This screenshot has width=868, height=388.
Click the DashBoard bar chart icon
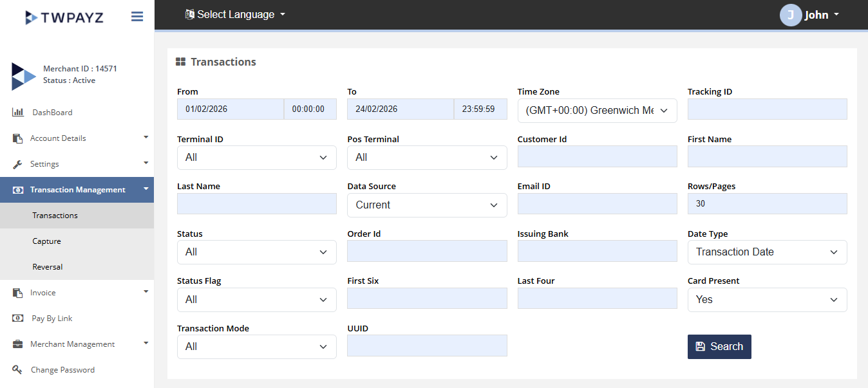(18, 113)
